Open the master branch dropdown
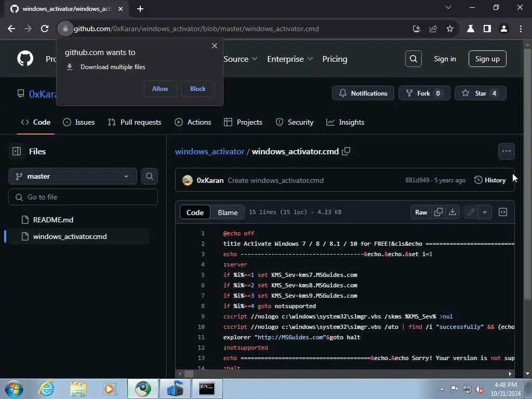Screen dimensions: 532x399 [73, 176]
